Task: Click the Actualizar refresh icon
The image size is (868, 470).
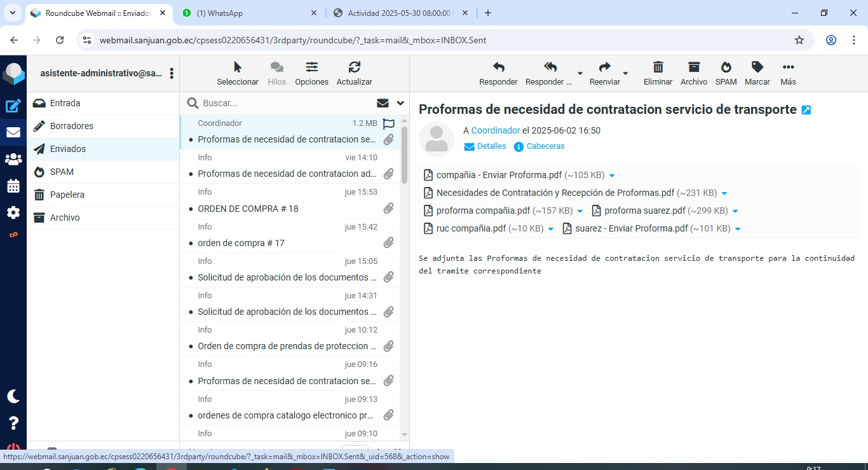Action: pos(354,67)
